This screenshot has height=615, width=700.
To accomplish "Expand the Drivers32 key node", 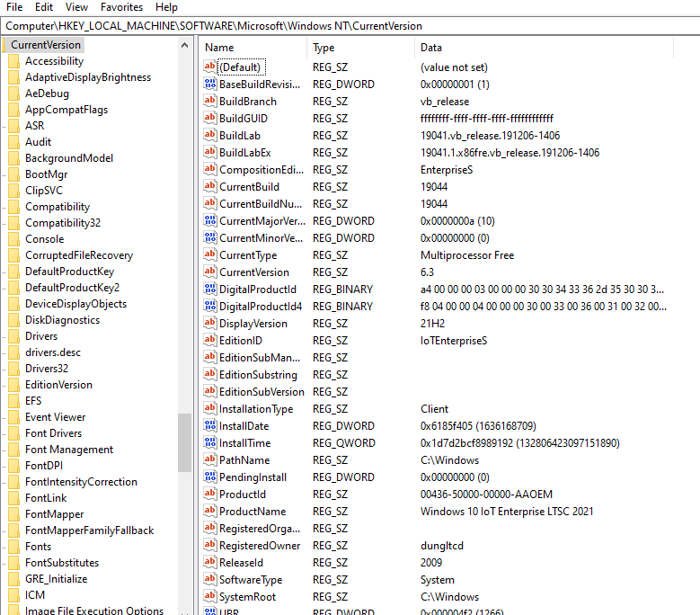I will 4,369.
